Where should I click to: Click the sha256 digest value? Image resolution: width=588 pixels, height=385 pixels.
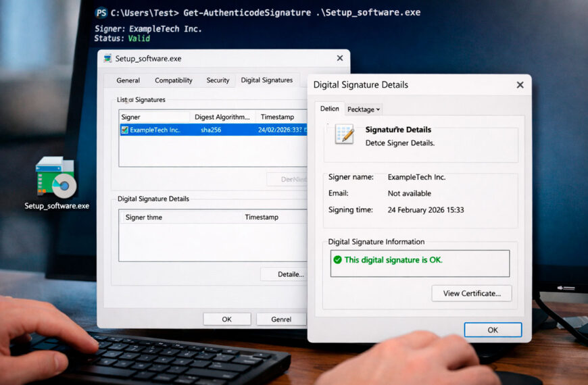coord(211,130)
